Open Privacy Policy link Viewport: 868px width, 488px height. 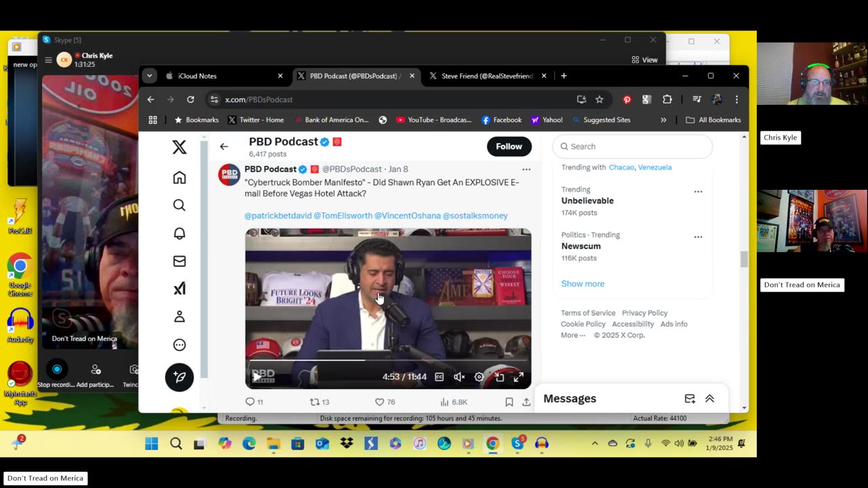[x=644, y=313]
